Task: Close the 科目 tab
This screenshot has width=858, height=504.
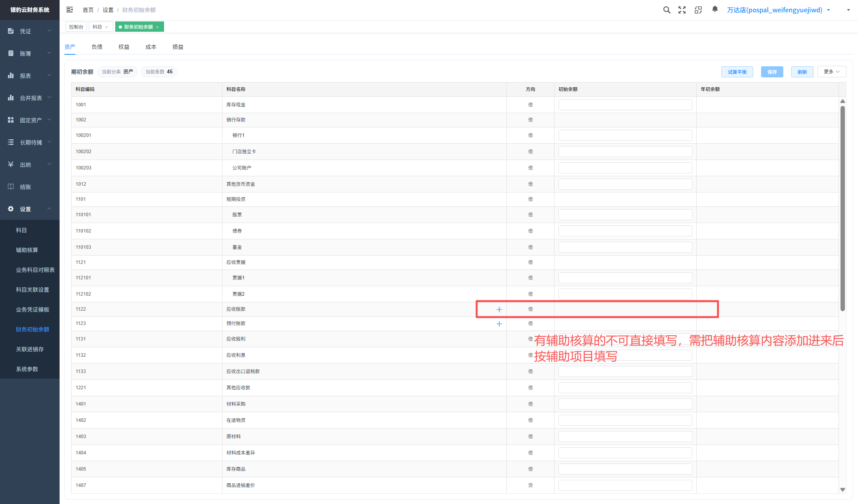Action: point(106,27)
